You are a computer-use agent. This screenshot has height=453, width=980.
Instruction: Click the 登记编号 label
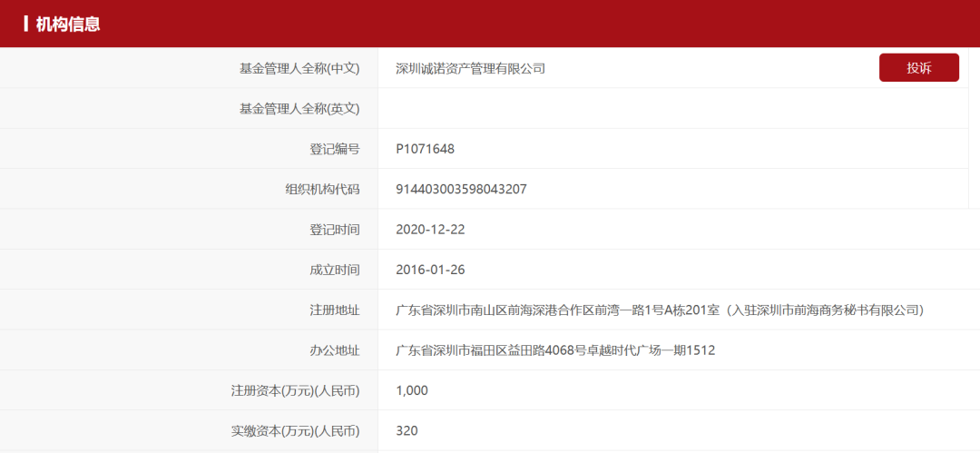tap(335, 149)
